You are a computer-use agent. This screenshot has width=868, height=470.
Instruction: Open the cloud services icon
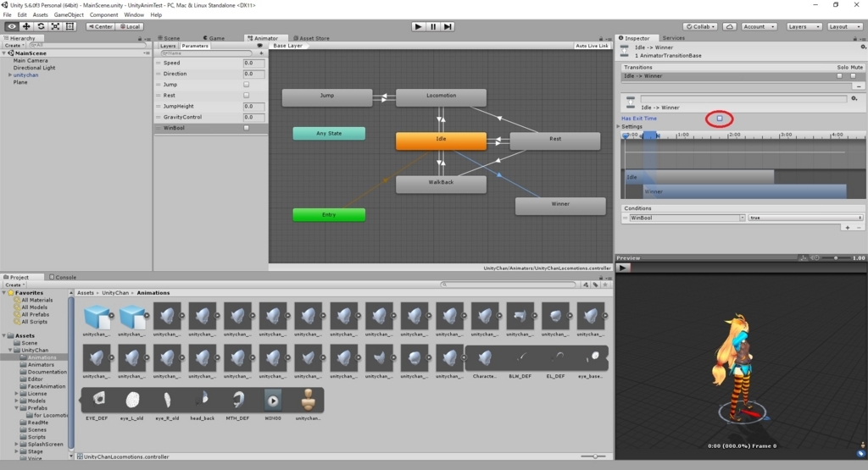tap(730, 26)
